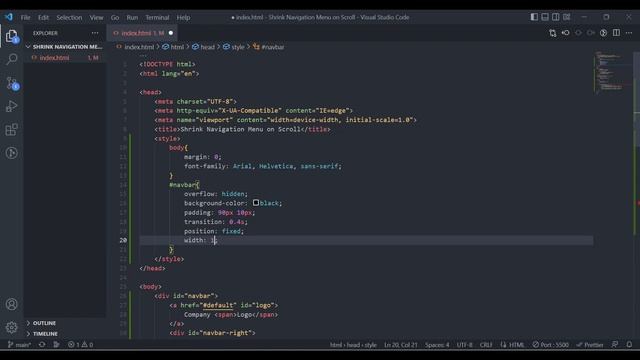Click the previous change icon in editor toolbar
Screen dimensions: 640x360
pos(578,33)
